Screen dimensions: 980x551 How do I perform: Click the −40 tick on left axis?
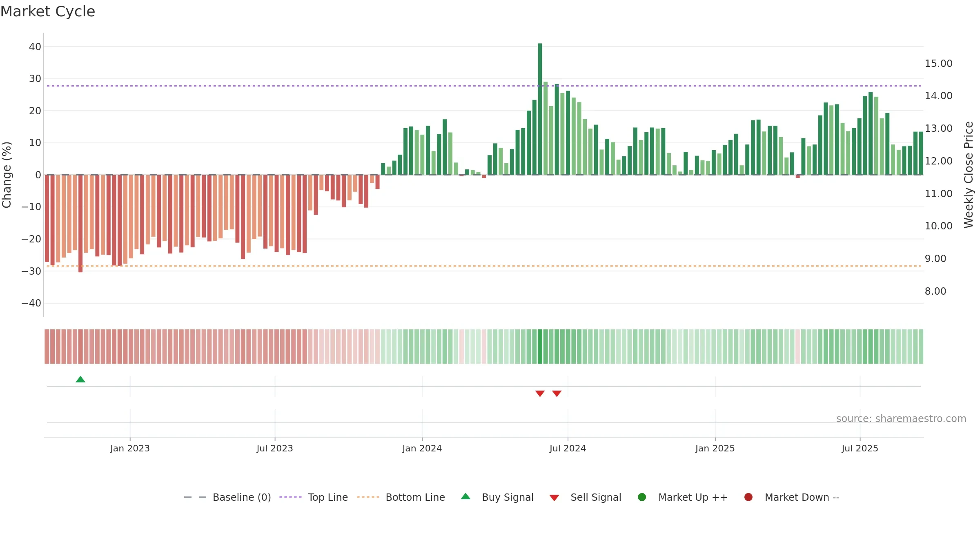[x=31, y=303]
